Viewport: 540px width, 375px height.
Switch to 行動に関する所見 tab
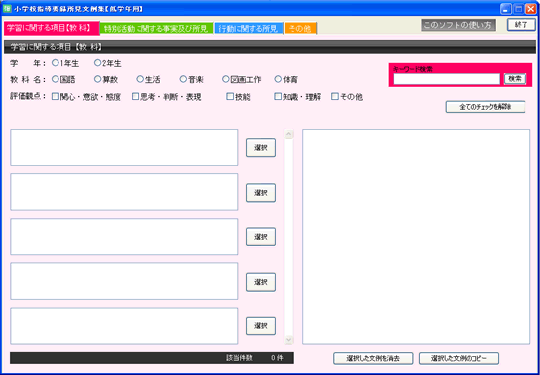[249, 29]
